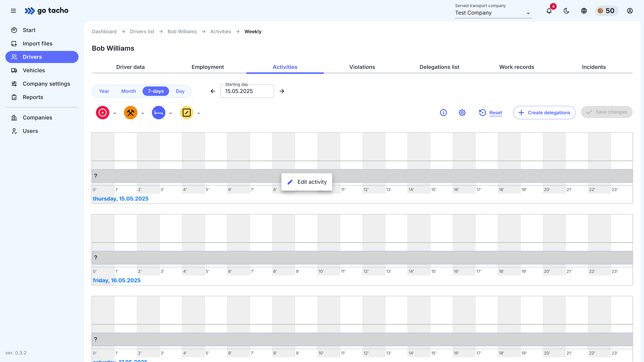Open the user account menu icon
Screen dimensions: 644x362
click(630, 11)
